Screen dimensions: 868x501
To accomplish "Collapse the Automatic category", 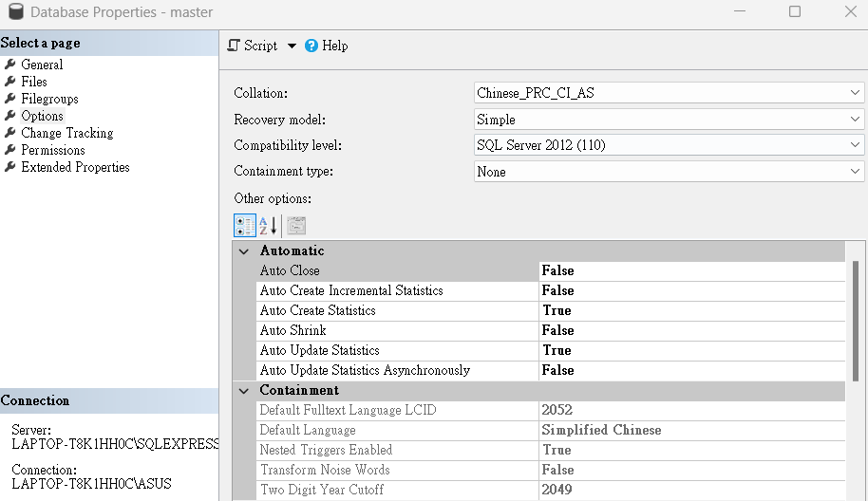I will click(243, 251).
